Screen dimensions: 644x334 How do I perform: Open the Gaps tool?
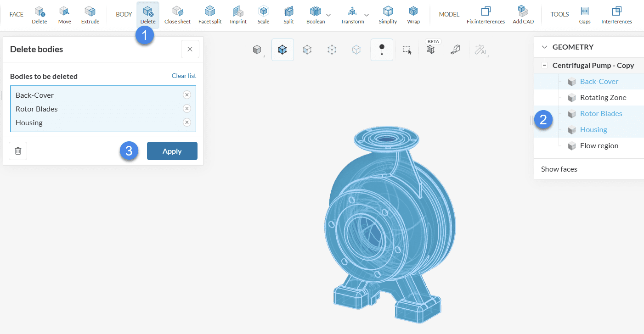[585, 15]
